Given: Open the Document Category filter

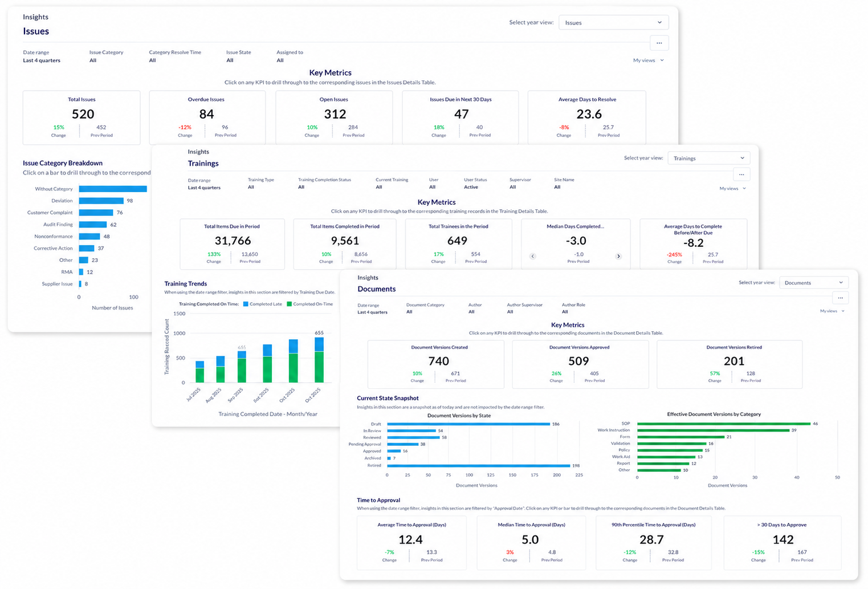Looking at the screenshot, I should tap(425, 308).
